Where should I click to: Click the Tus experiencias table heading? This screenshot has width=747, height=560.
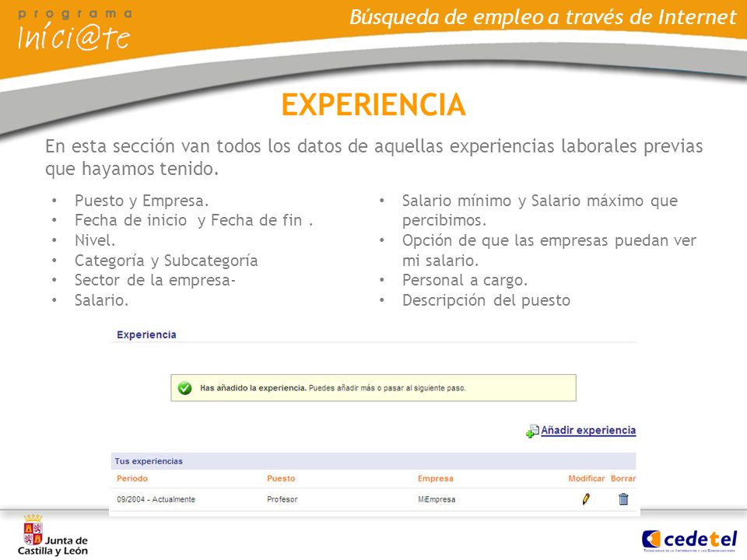149,461
